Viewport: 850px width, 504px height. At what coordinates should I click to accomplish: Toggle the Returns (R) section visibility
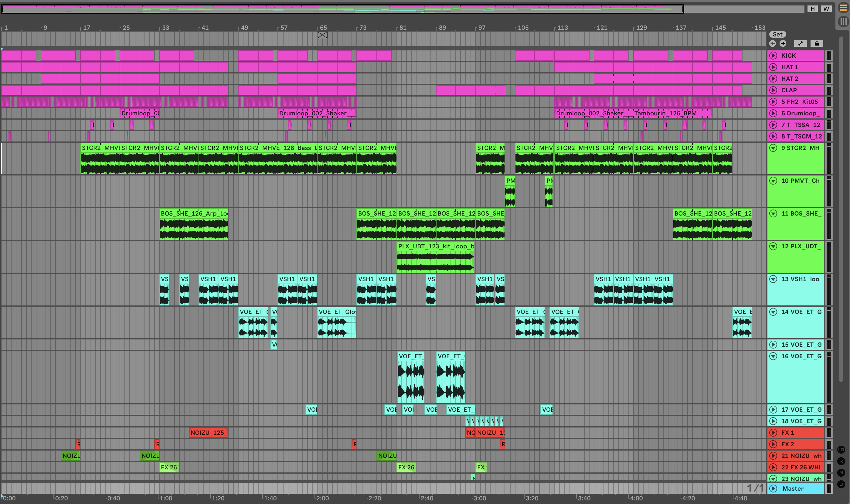click(x=841, y=461)
